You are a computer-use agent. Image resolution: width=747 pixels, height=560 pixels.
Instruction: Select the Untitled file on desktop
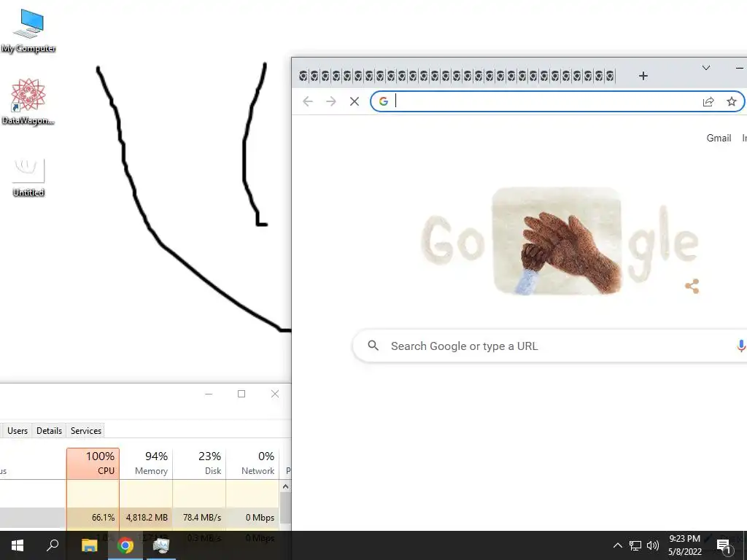[x=28, y=177]
